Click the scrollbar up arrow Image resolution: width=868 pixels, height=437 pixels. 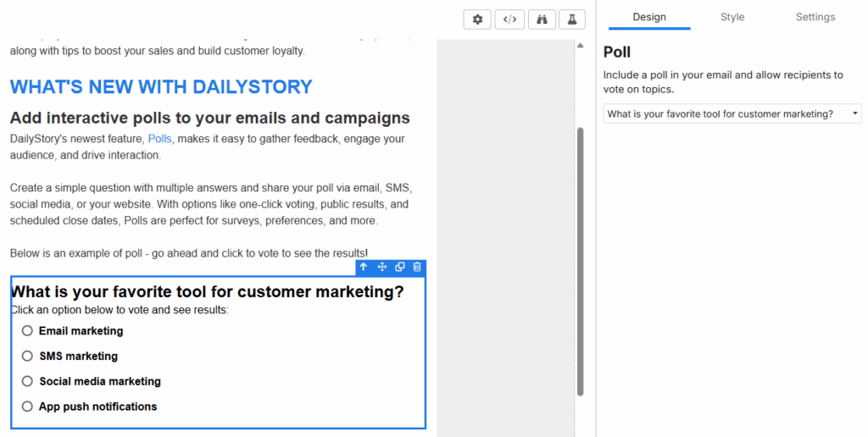click(x=581, y=45)
